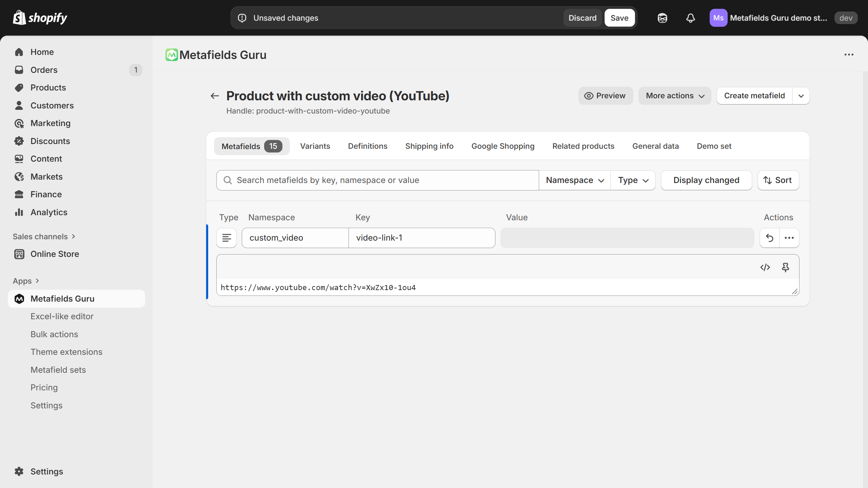Open the Google Shopping tab
The width and height of the screenshot is (868, 488).
click(x=503, y=146)
